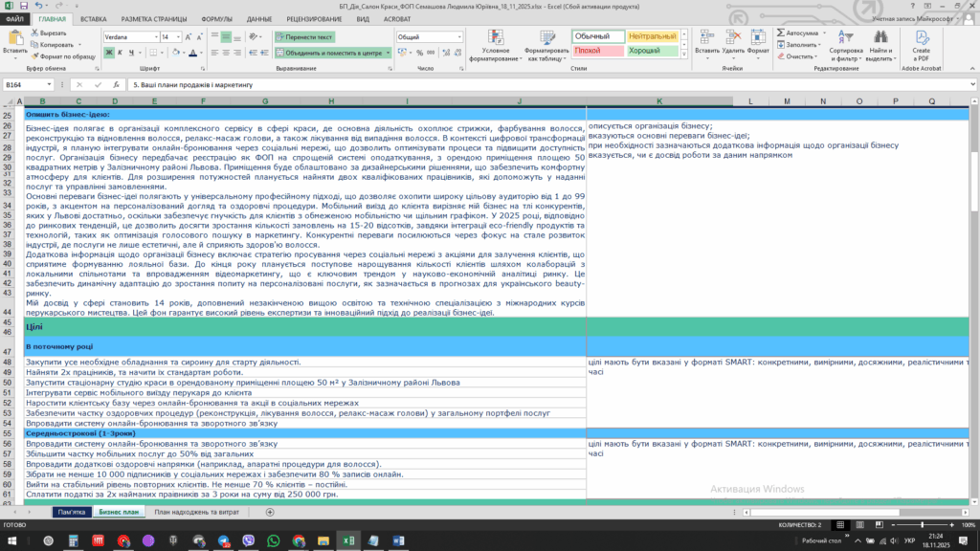Click the insert function fx icon
The height and width of the screenshot is (551, 980).
118,85
